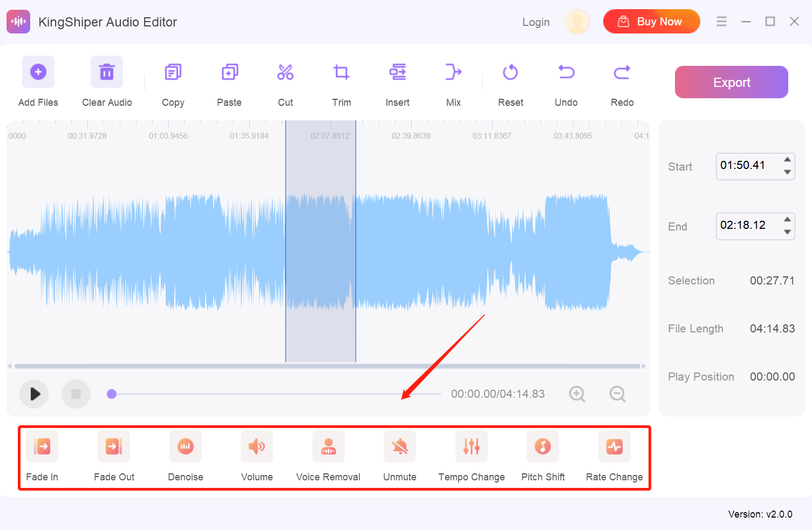The height and width of the screenshot is (530, 812).
Task: Click the KingShiper app logo
Action: [18, 22]
